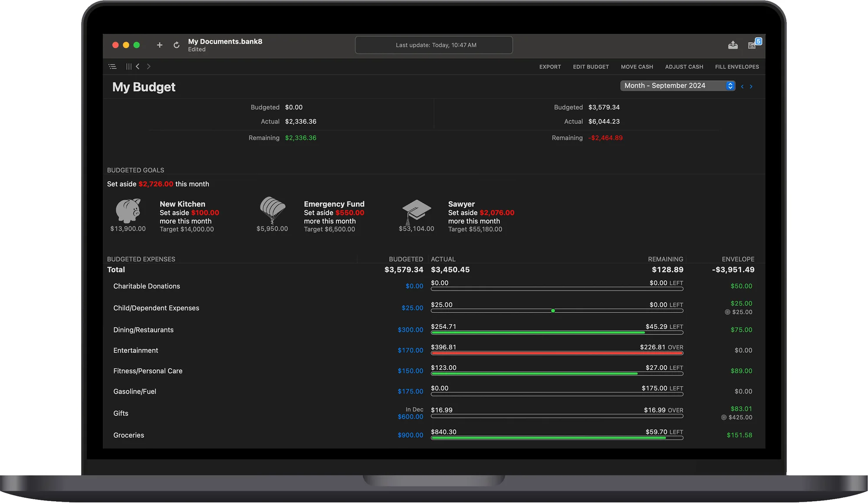Click the New Kitchen piggy bank icon

tap(128, 210)
